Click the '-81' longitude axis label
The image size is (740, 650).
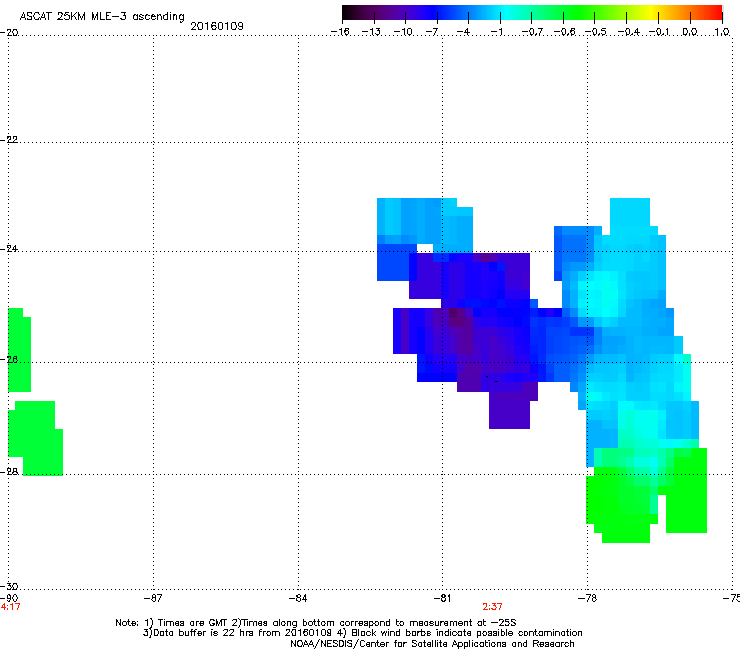click(x=442, y=598)
